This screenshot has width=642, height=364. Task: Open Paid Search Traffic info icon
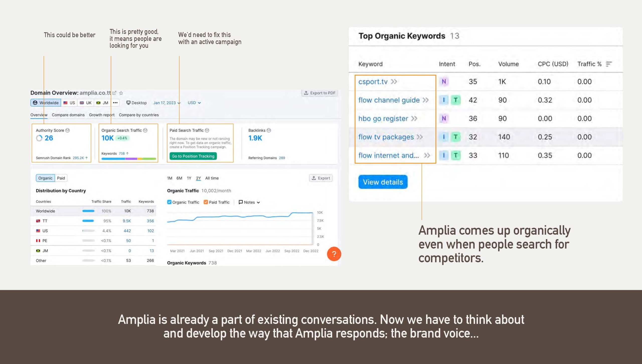click(x=207, y=130)
